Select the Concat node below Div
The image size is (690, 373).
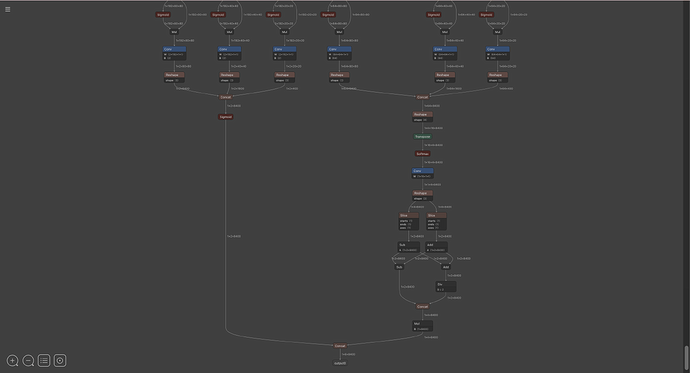coord(422,307)
